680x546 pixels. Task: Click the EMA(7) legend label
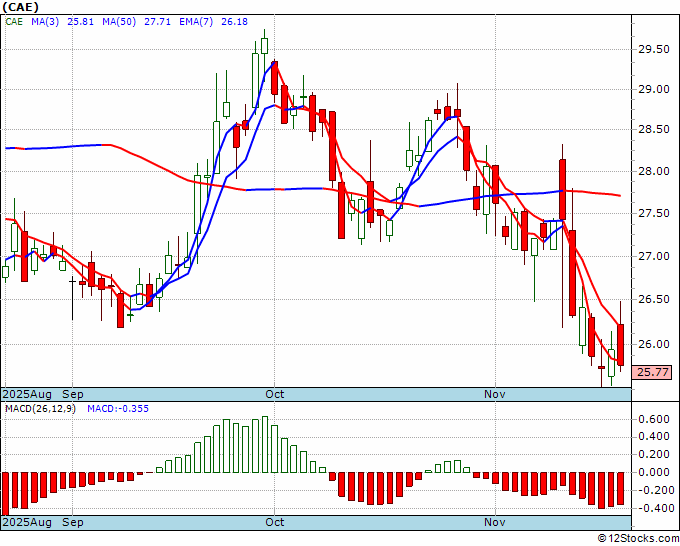click(196, 21)
